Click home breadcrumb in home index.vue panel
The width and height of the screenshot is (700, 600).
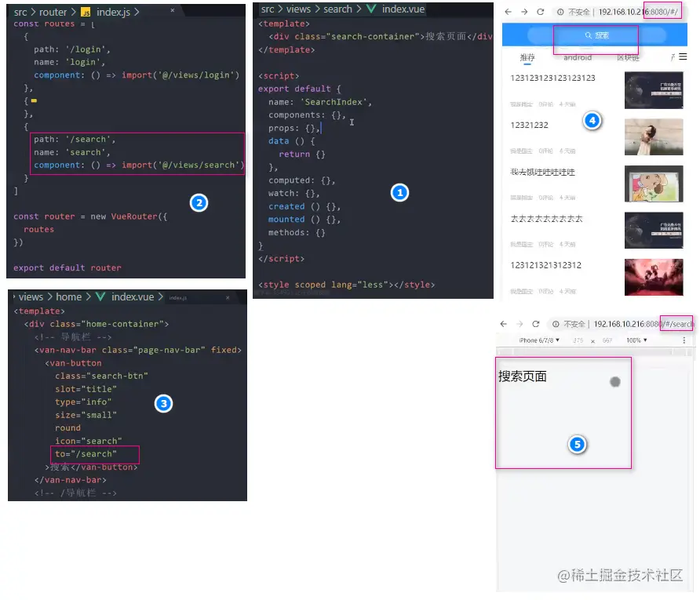(x=69, y=296)
